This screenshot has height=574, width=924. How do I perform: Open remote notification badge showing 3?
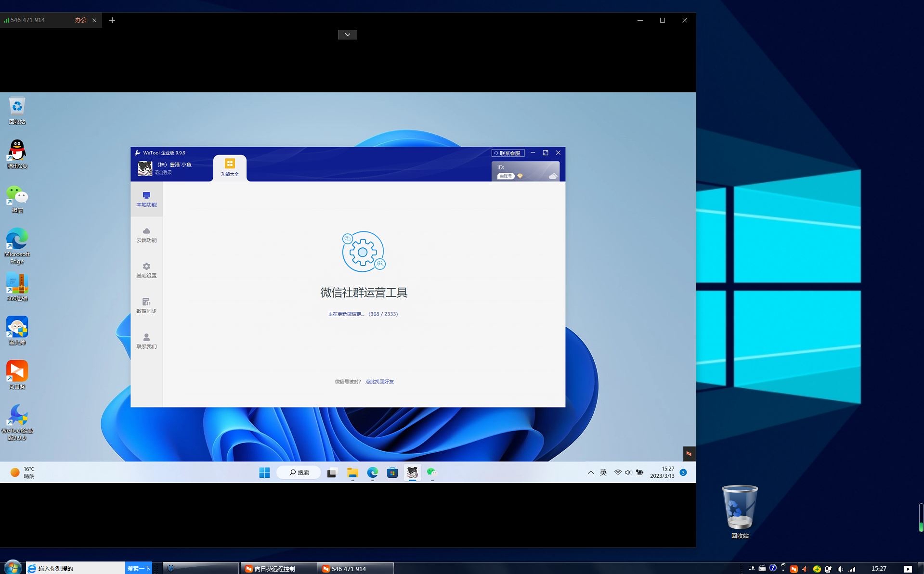(x=683, y=472)
